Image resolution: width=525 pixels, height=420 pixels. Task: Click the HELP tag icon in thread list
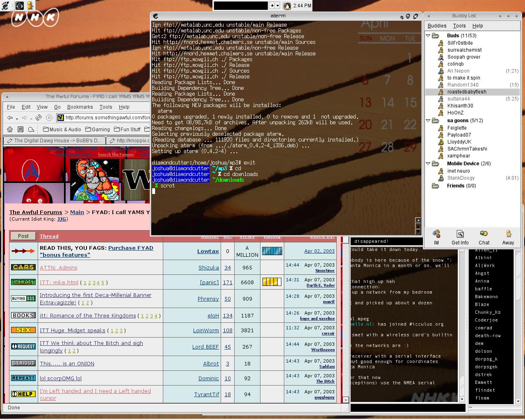click(x=23, y=394)
